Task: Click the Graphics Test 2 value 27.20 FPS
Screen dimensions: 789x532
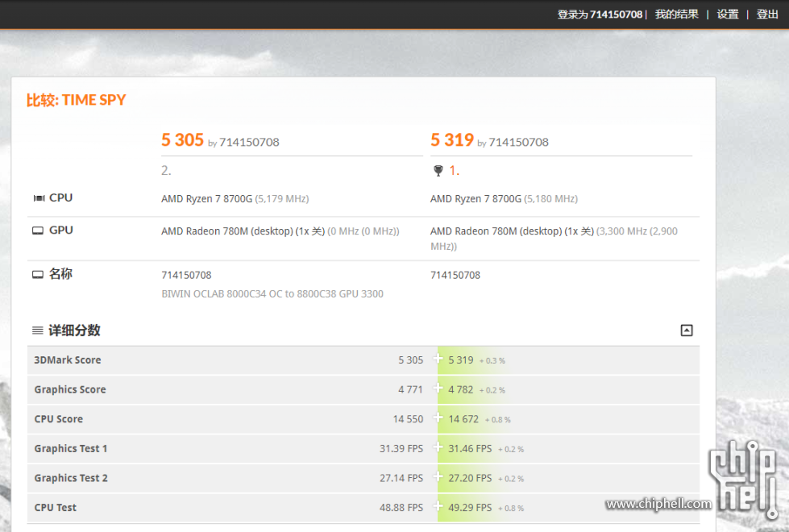Action: (470, 478)
